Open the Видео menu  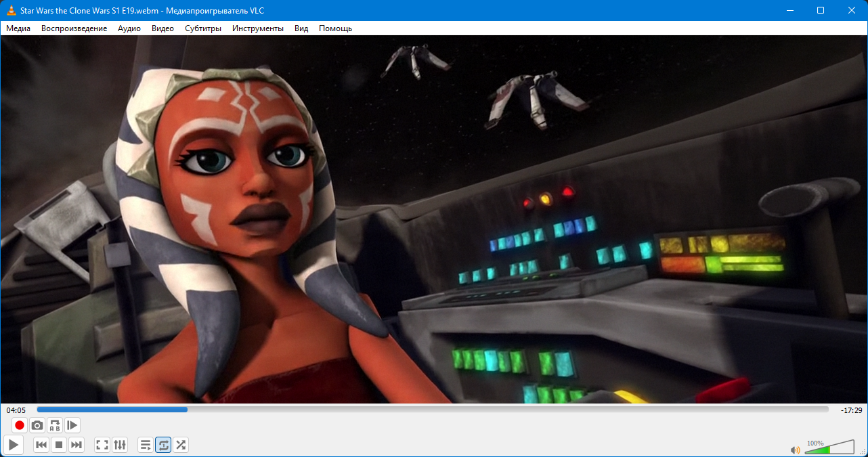point(162,28)
